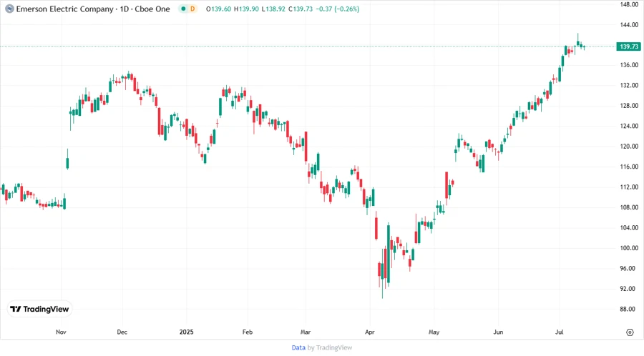This screenshot has height=356, width=644.
Task: Click the Jul time axis label
Action: (x=559, y=332)
